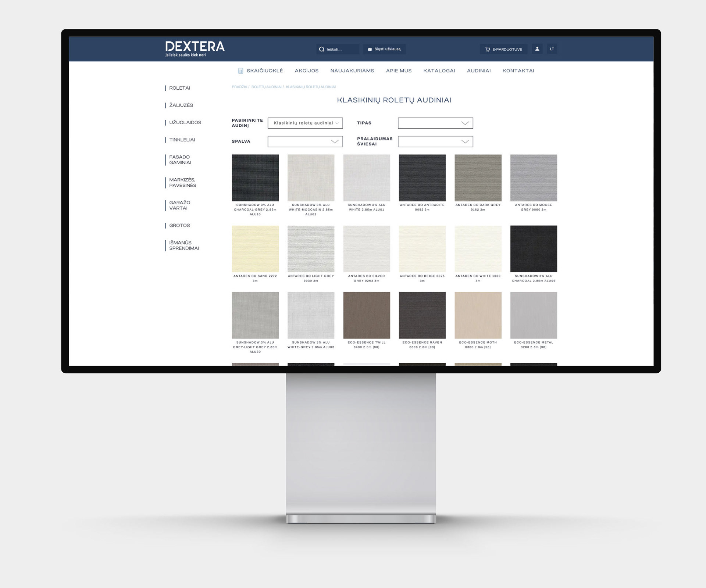Open the user account icon

coord(537,49)
